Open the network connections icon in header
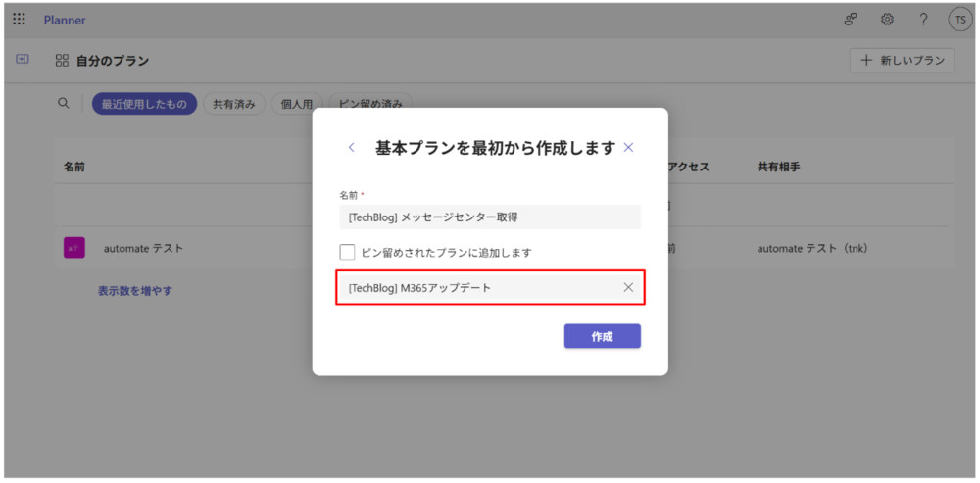 click(x=851, y=20)
